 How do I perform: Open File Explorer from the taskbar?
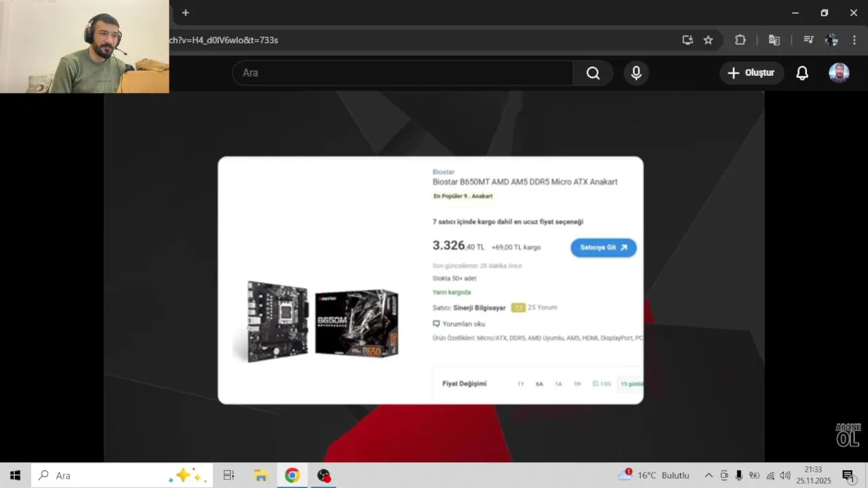[261, 476]
